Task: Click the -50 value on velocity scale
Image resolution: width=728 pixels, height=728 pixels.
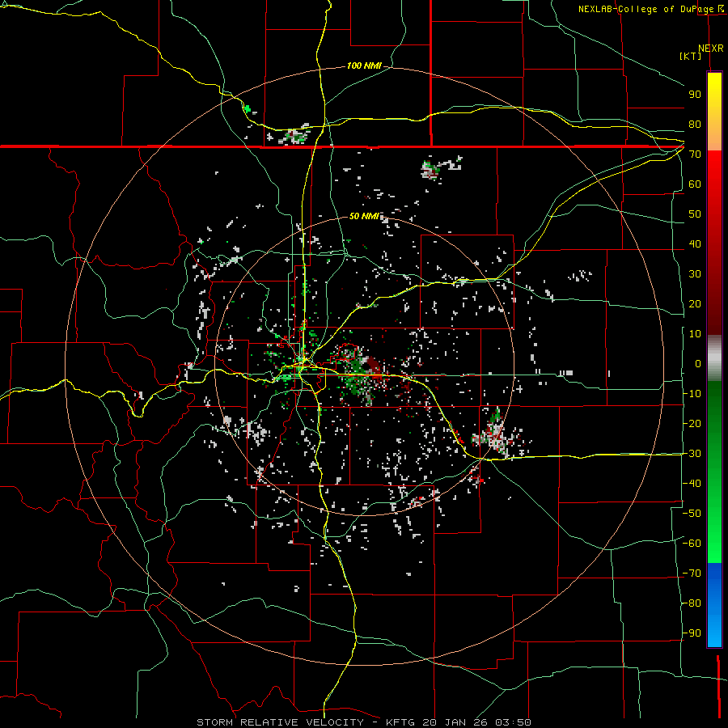Action: coord(692,514)
